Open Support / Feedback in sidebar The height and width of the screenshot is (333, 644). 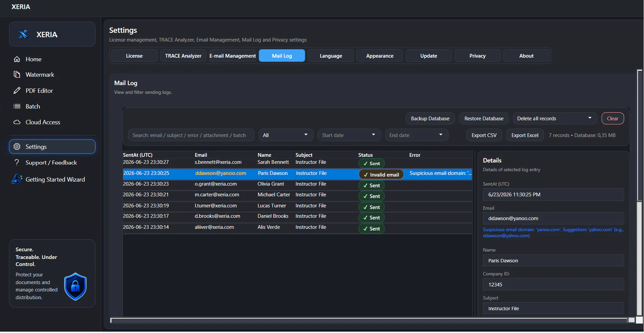pyautogui.click(x=51, y=162)
